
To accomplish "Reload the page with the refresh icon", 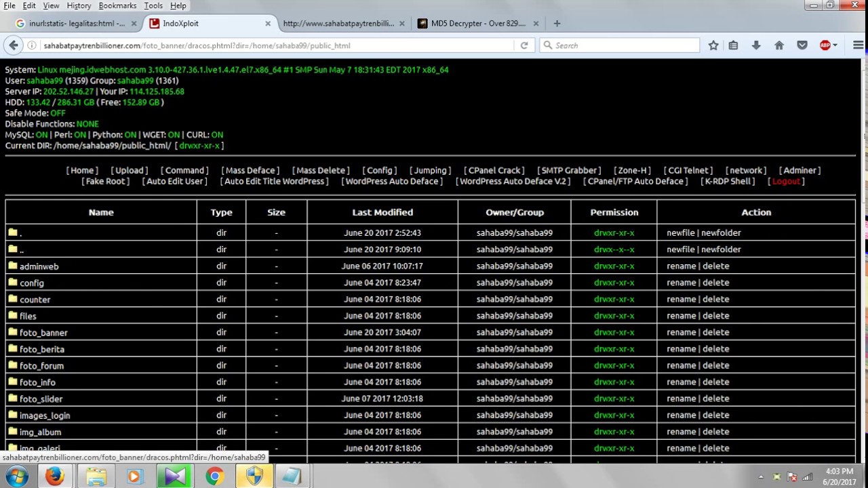I will 524,45.
